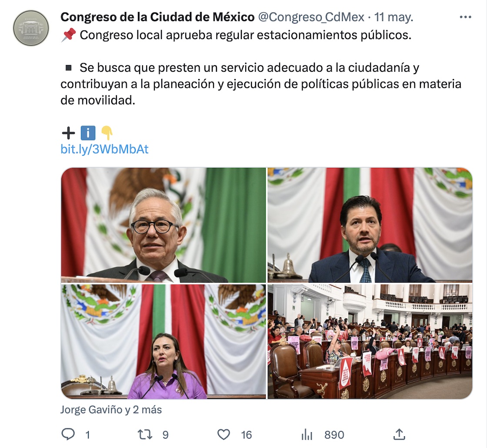The width and height of the screenshot is (487, 448).
Task: Open photo of woman in purple blouse
Action: pos(163,341)
